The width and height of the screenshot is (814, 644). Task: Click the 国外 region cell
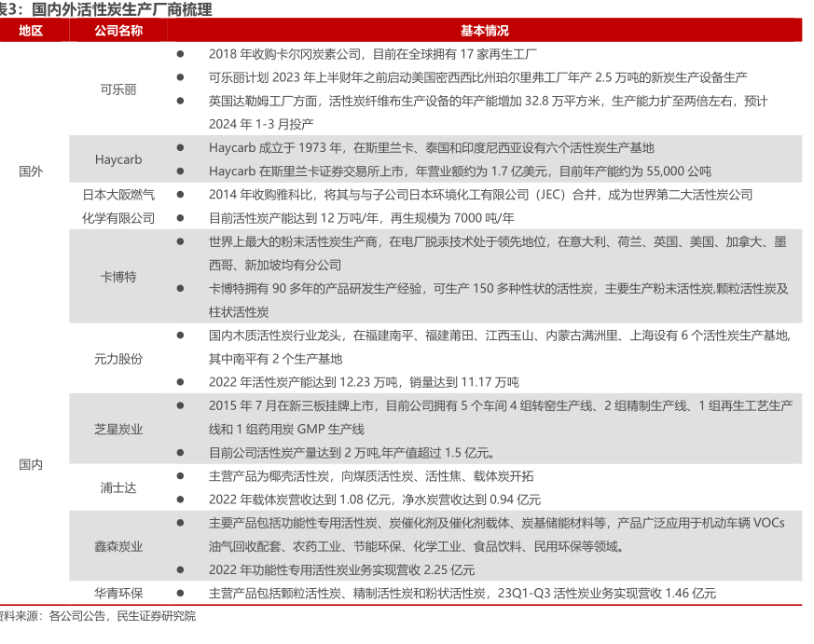pyautogui.click(x=31, y=171)
